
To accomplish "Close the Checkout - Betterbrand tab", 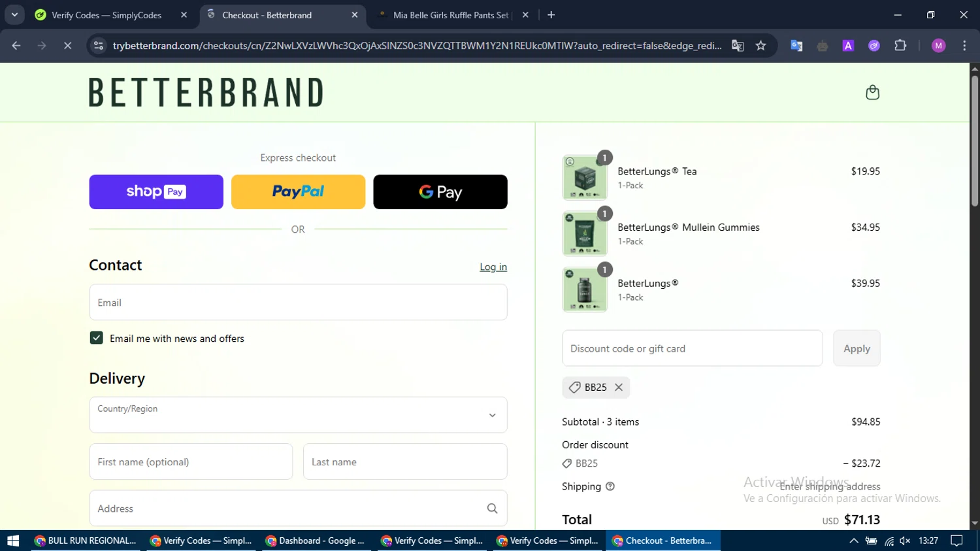I will point(355,15).
